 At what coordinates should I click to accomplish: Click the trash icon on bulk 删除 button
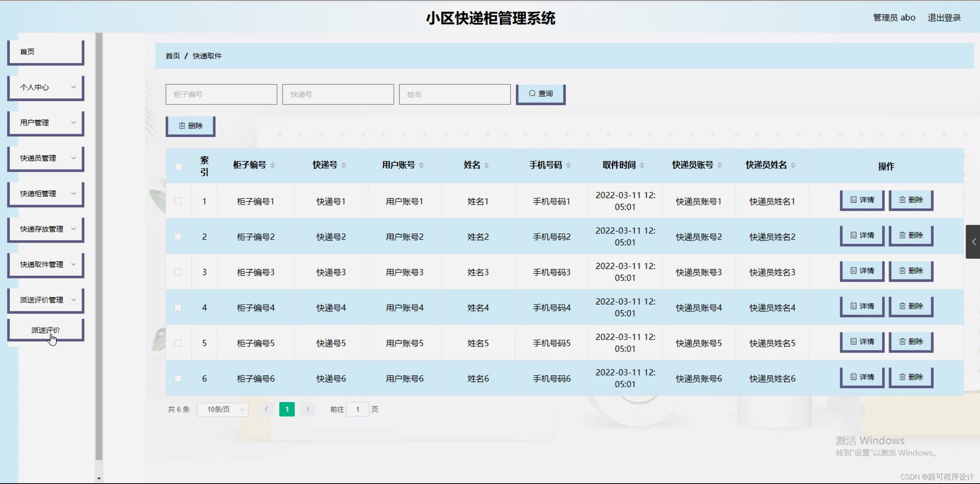coord(182,125)
